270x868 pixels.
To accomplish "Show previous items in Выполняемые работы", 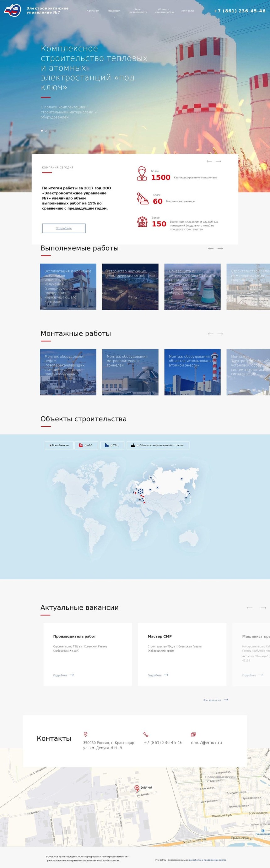I will pos(211,248).
